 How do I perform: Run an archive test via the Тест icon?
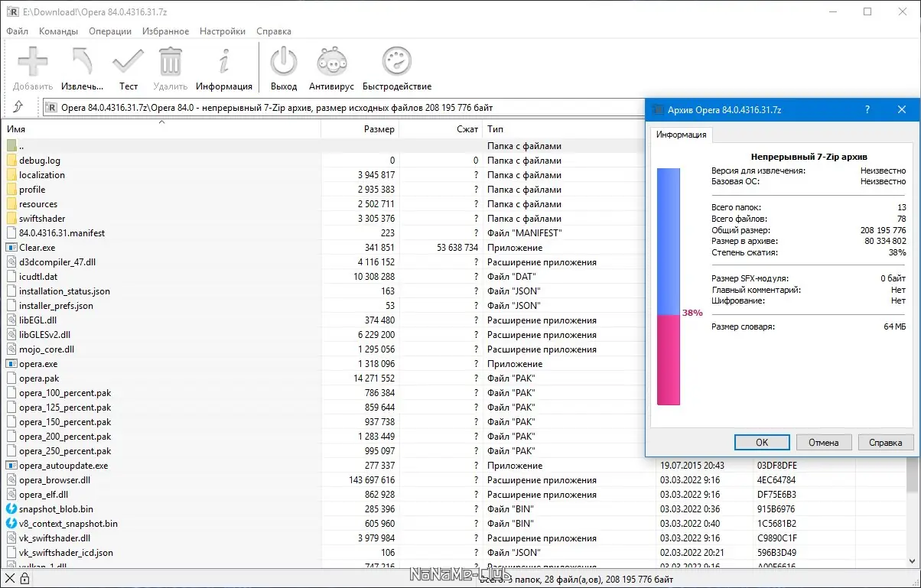[128, 60]
